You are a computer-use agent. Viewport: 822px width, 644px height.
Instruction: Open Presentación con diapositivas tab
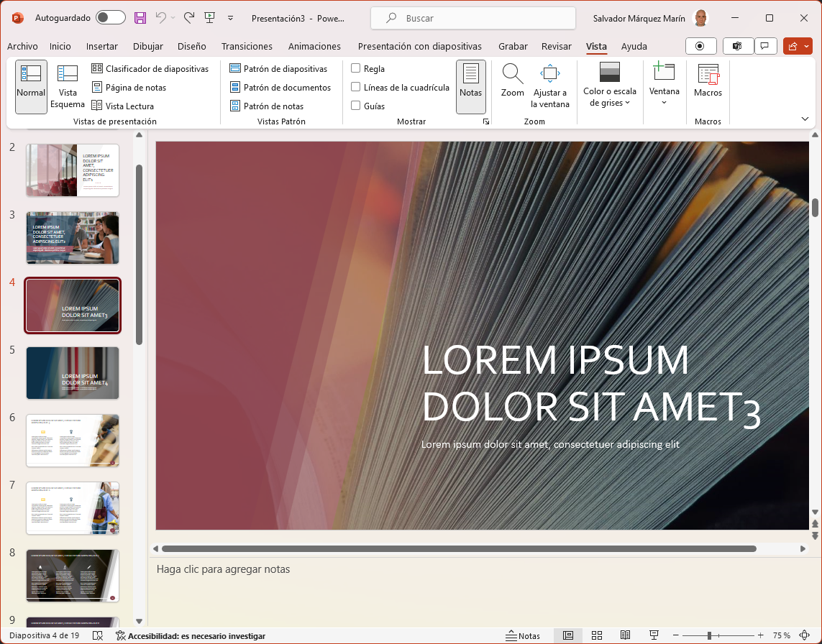(x=420, y=46)
